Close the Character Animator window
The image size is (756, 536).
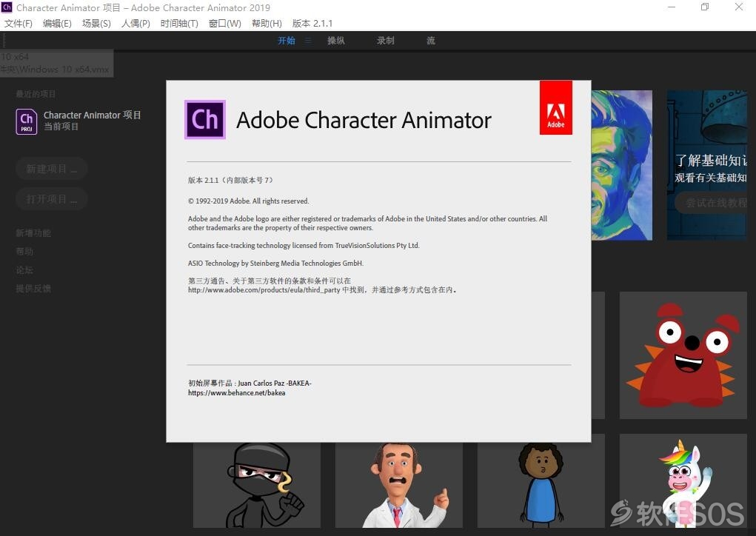point(739,7)
